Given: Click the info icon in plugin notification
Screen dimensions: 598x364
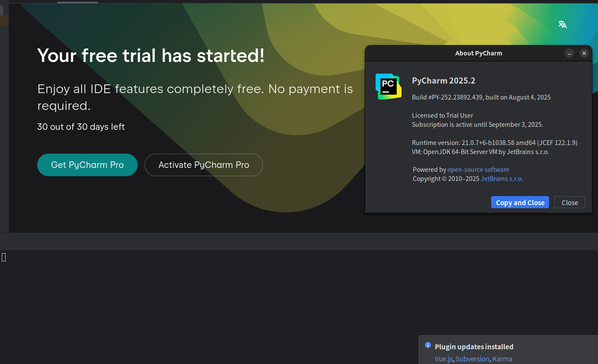Looking at the screenshot, I should coord(428,345).
